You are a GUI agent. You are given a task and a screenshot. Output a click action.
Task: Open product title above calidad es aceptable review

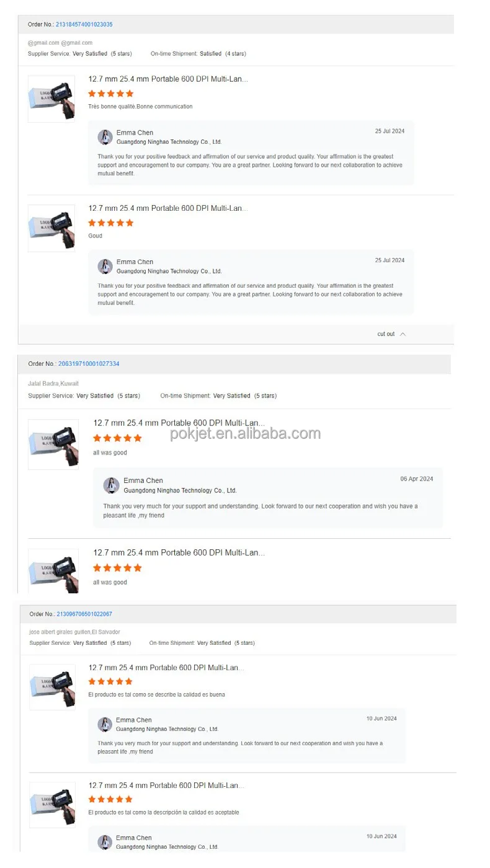[166, 786]
